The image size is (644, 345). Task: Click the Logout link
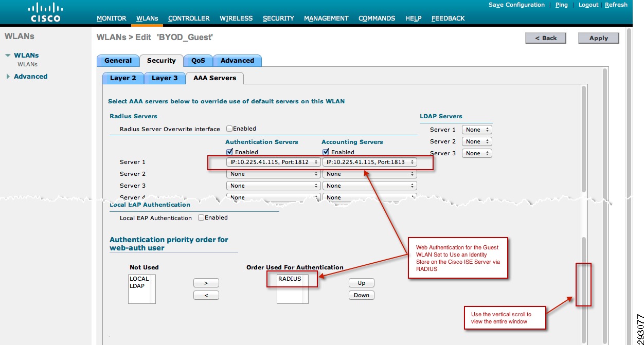click(588, 5)
